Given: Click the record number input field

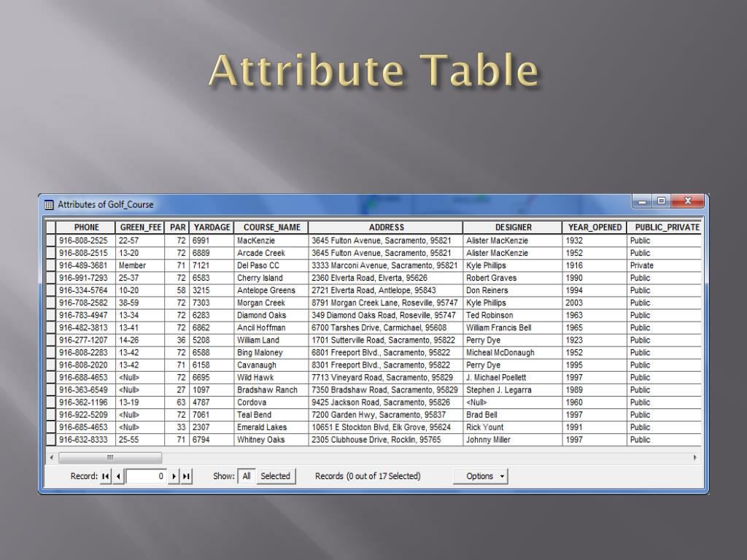Looking at the screenshot, I should tap(146, 476).
